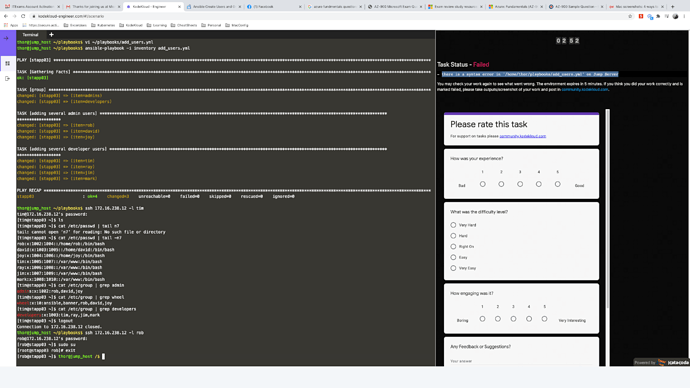Rate experience as 3
Image resolution: width=690 pixels, height=388 pixels.
point(520,184)
